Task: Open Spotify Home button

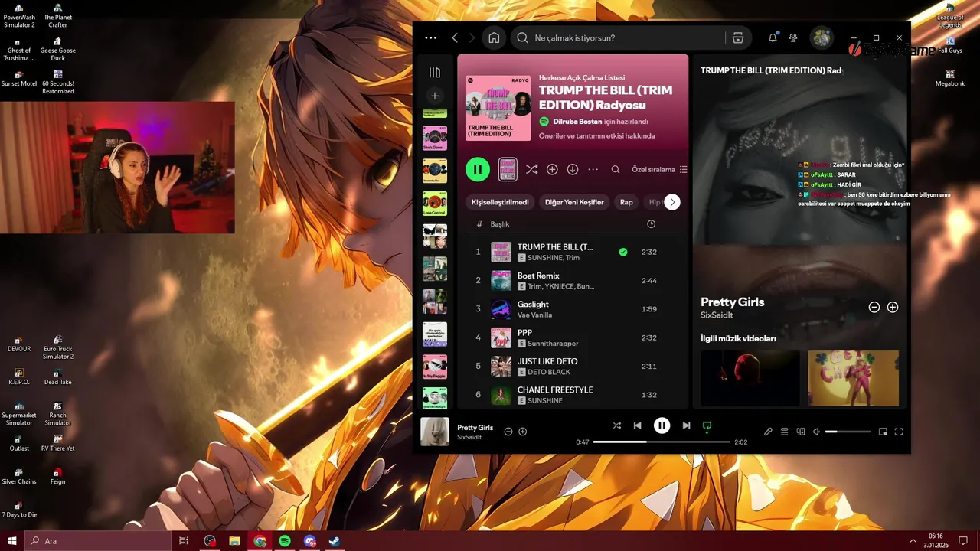Action: point(494,37)
